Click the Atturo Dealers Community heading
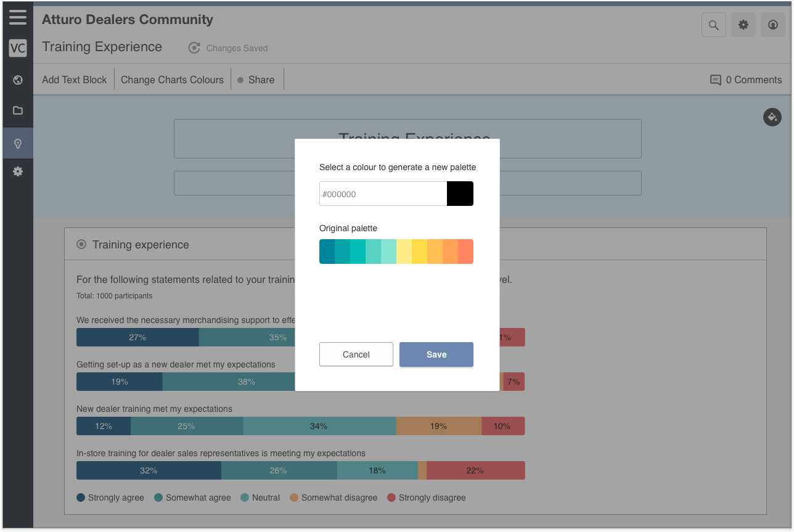The height and width of the screenshot is (532, 794). (x=128, y=19)
